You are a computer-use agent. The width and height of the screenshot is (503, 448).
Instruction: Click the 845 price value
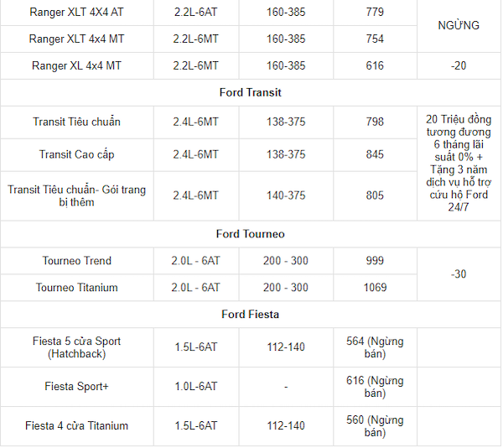(375, 154)
